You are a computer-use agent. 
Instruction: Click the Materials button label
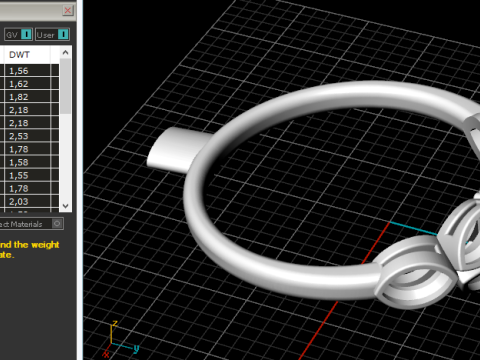pos(21,224)
